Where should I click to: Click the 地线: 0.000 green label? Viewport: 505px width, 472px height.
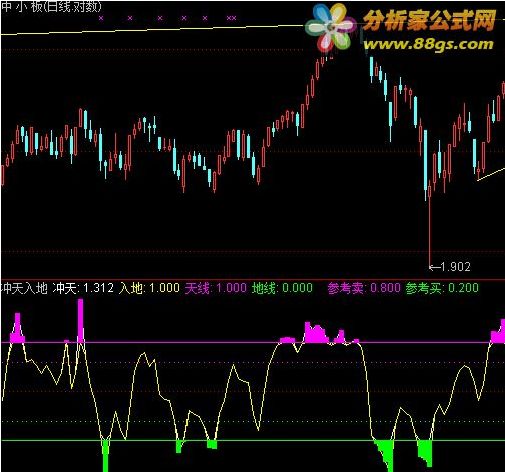[282, 288]
